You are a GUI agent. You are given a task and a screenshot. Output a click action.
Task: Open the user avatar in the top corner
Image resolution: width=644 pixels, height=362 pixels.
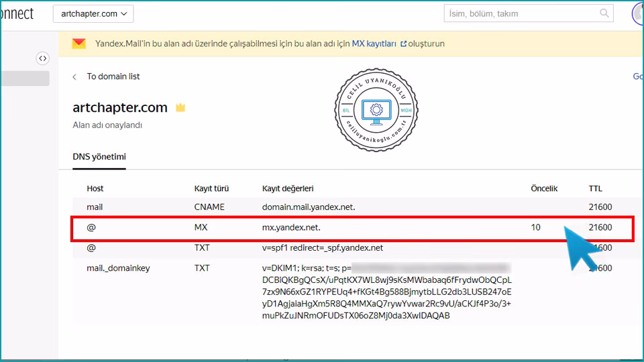pyautogui.click(x=637, y=14)
